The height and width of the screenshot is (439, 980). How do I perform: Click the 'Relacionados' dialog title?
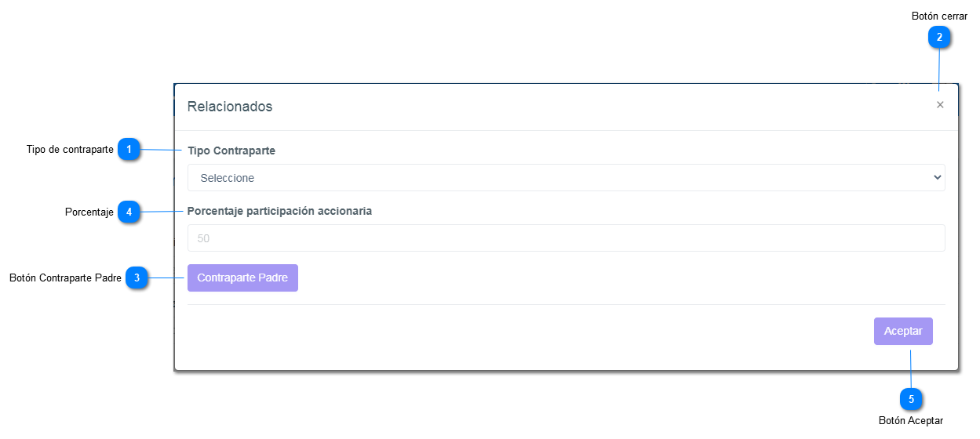click(x=230, y=107)
